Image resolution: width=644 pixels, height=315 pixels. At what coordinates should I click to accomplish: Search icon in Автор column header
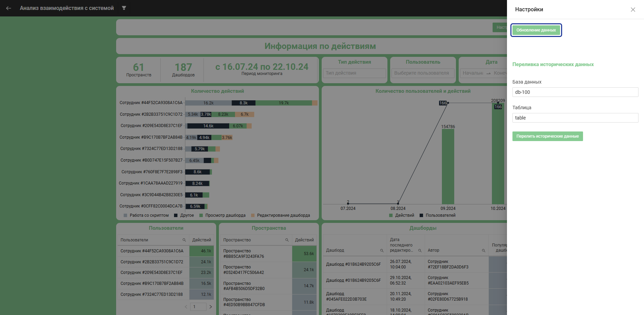483,251
